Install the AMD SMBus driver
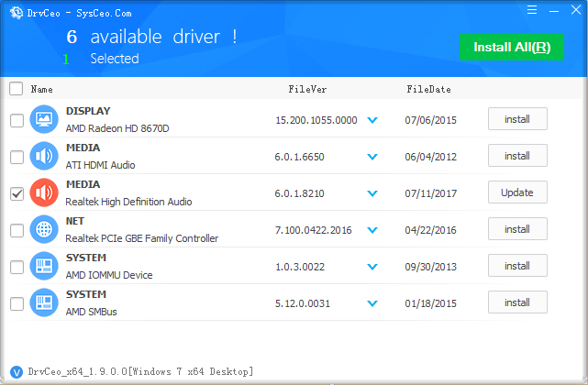 tap(517, 302)
